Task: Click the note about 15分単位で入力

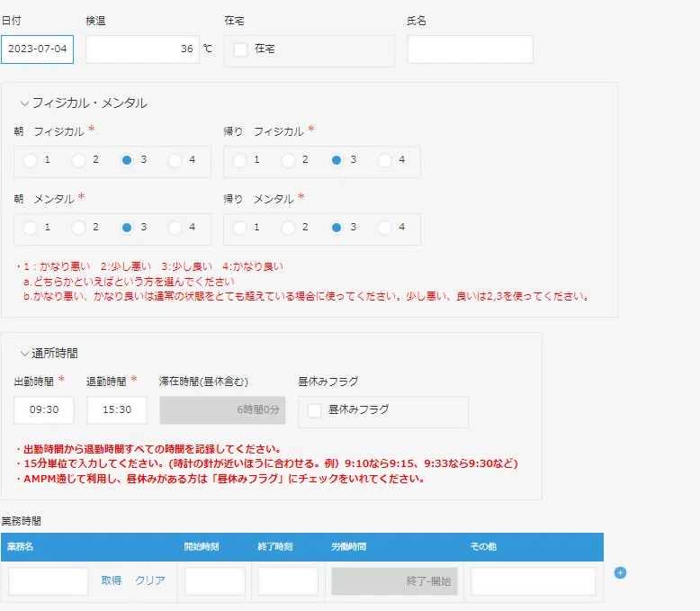Action: [x=267, y=463]
